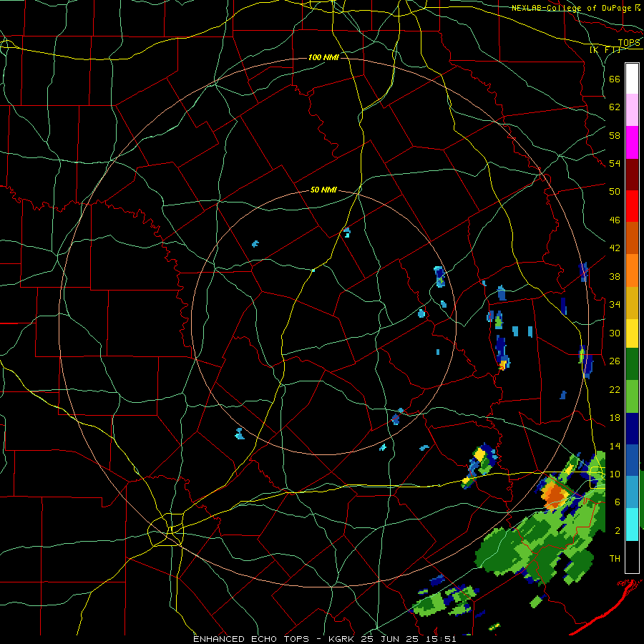Screen dimensions: 644x644
Task: Click the light pink legend swatch
Action: 632,110
